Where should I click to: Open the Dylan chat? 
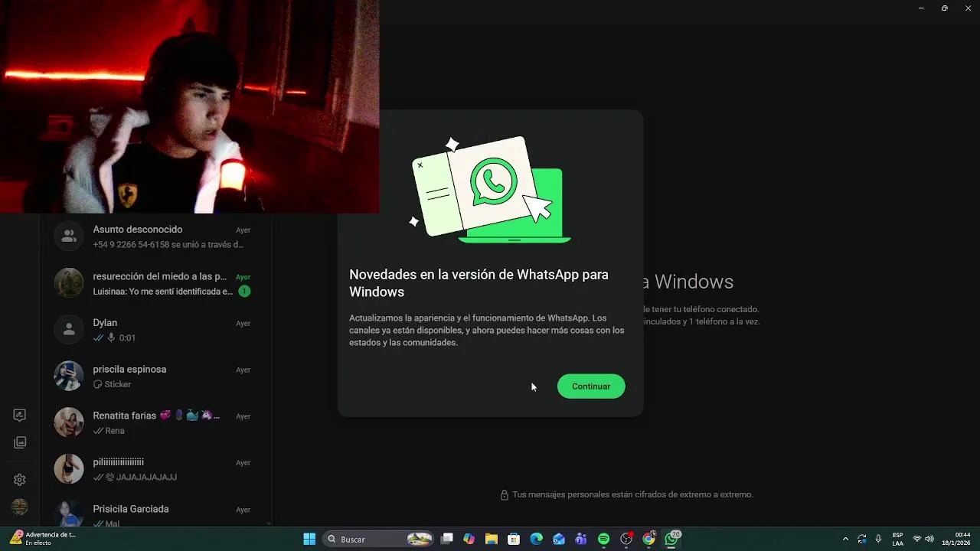coord(156,330)
